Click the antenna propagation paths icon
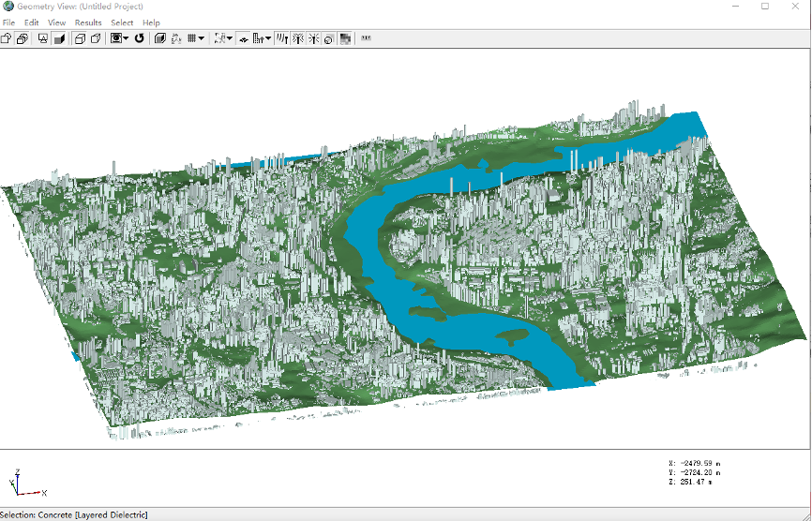Viewport: 812px width, 521px height. (x=281, y=38)
